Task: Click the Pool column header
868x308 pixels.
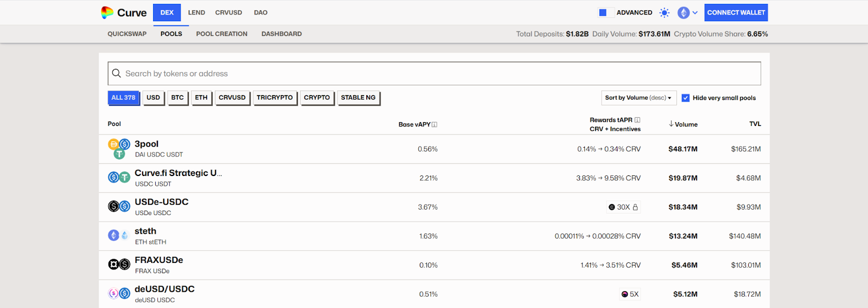Action: click(114, 124)
